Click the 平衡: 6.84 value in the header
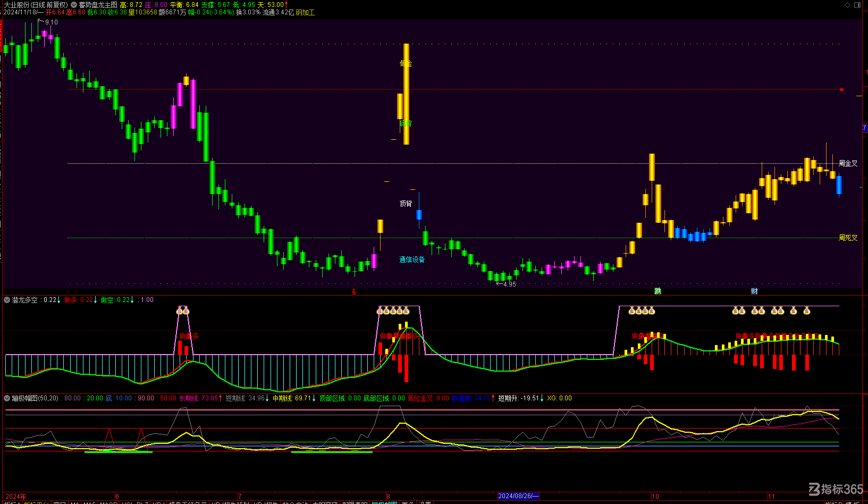Screen dimensions: 868x504 pos(184,5)
